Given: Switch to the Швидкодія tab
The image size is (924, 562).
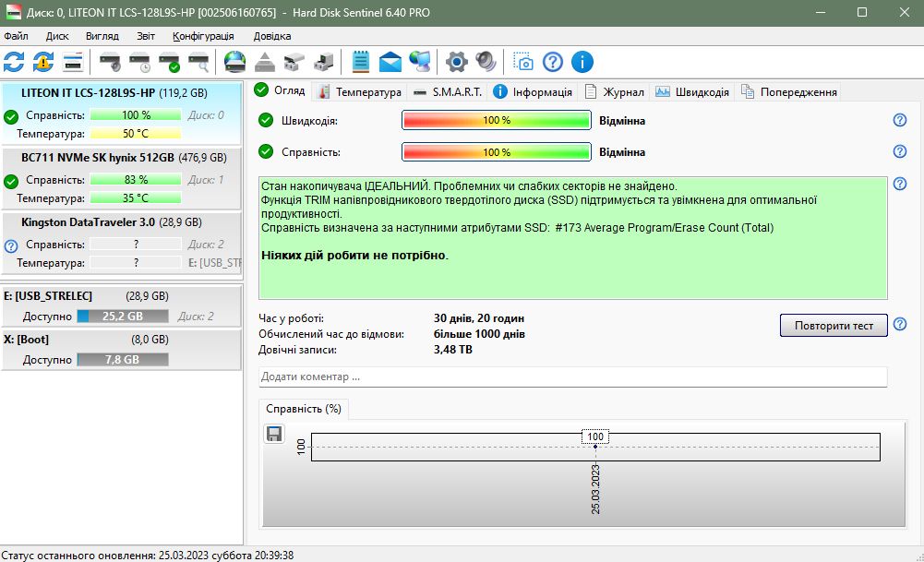Looking at the screenshot, I should (x=692, y=92).
